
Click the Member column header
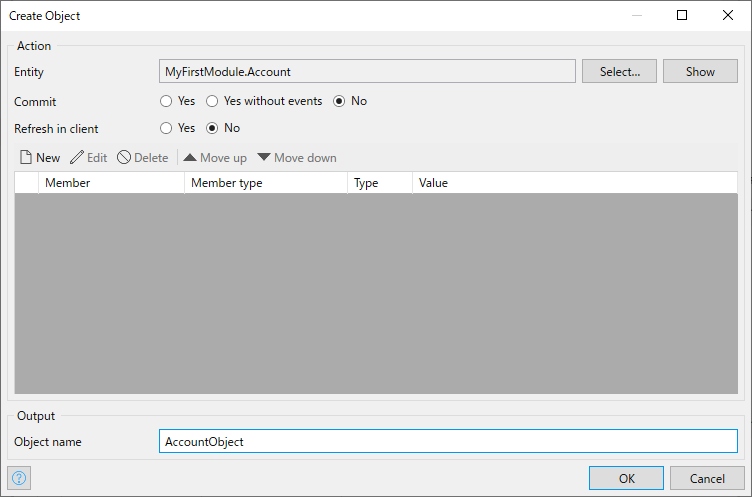pyautogui.click(x=111, y=183)
